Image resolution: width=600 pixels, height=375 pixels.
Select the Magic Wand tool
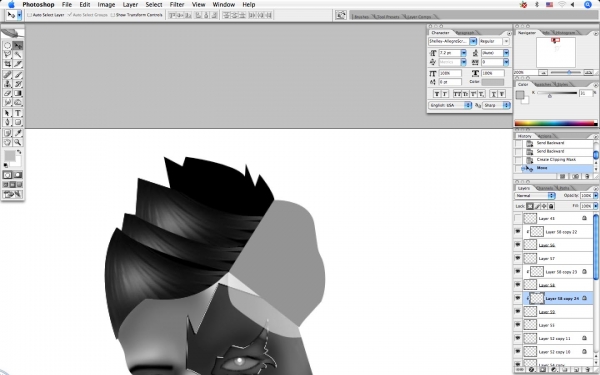18,55
